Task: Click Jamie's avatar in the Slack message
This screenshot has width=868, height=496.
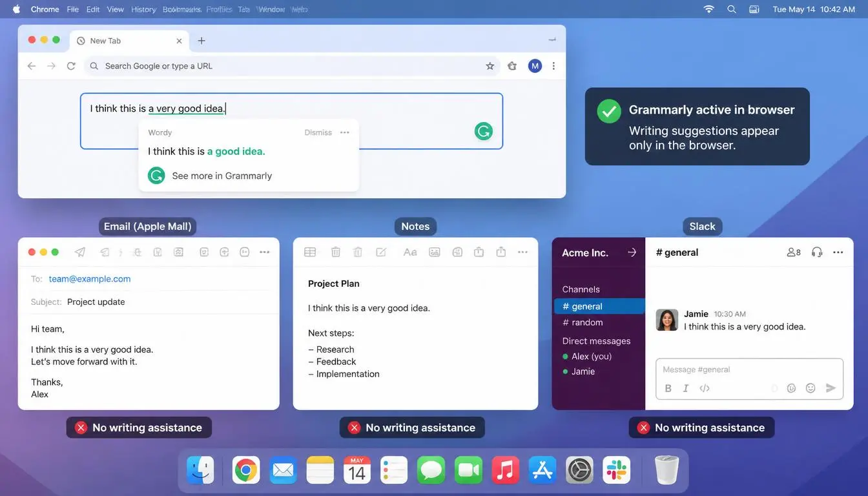Action: coord(667,320)
